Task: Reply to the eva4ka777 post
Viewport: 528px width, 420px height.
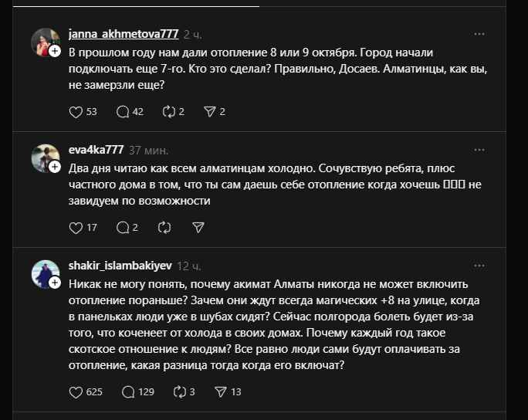Action: point(122,228)
